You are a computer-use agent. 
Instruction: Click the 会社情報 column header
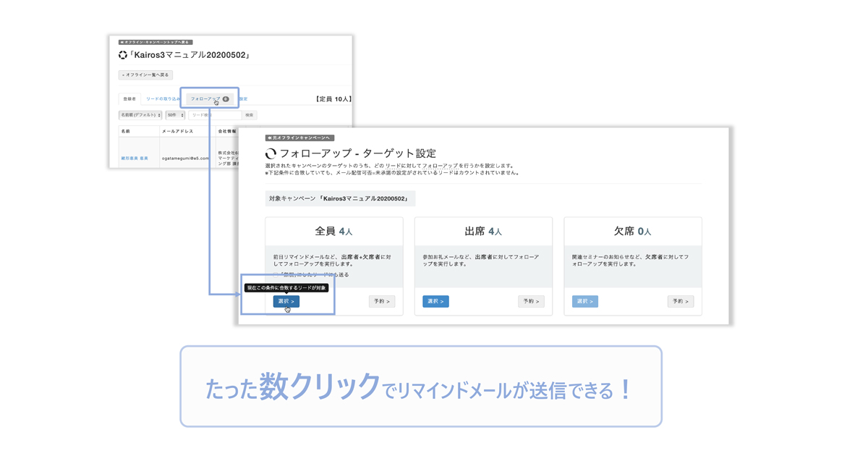click(x=227, y=132)
